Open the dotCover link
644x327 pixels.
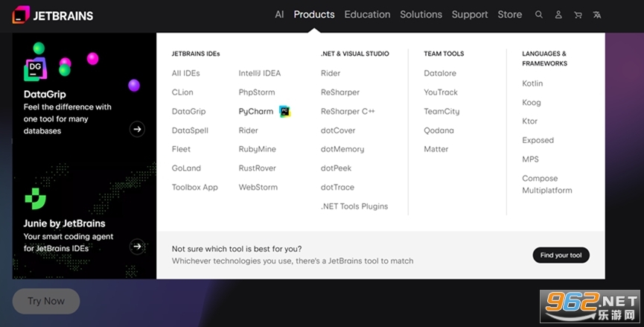pos(337,130)
